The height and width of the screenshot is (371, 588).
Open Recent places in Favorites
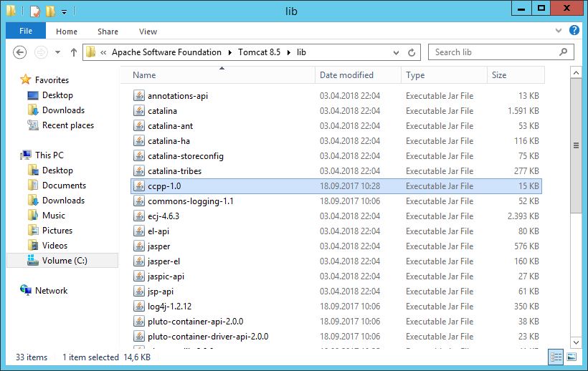click(x=68, y=125)
